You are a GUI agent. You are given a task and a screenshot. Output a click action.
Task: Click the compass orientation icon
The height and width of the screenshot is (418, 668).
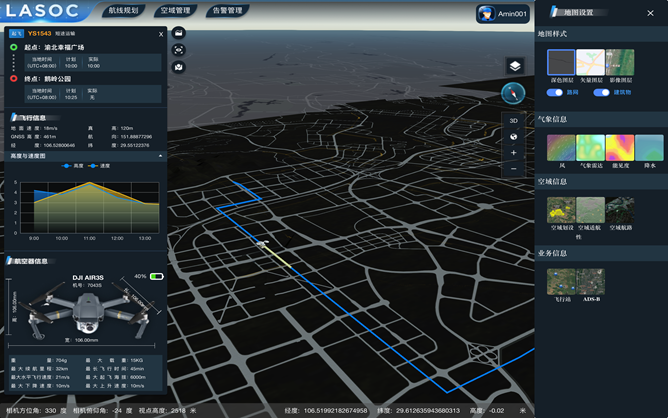click(514, 93)
